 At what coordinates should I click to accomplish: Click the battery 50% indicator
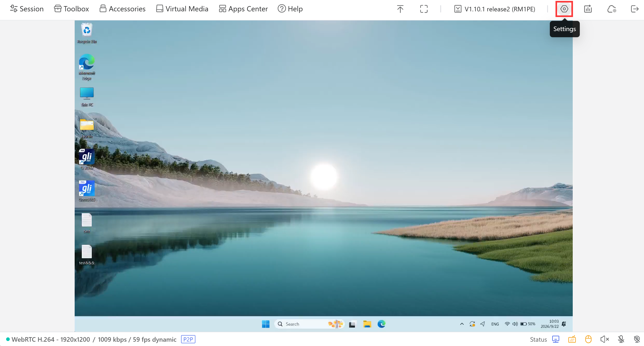coord(528,324)
